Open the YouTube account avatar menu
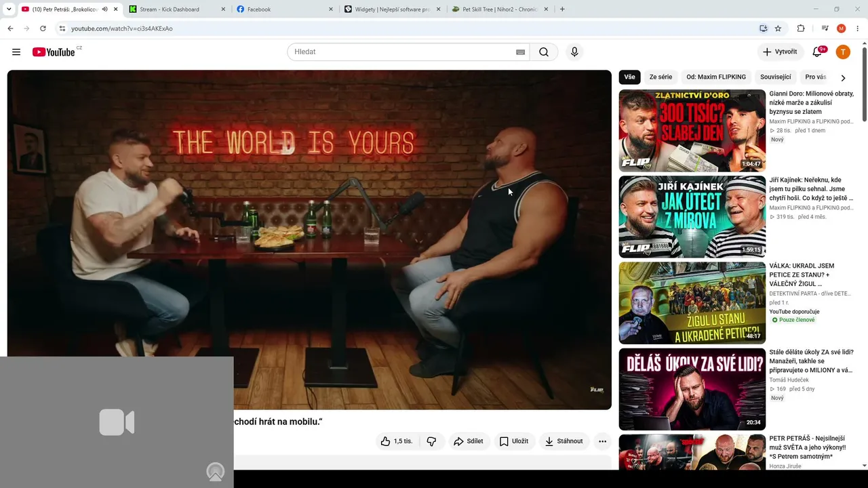The height and width of the screenshot is (488, 868). tap(843, 52)
